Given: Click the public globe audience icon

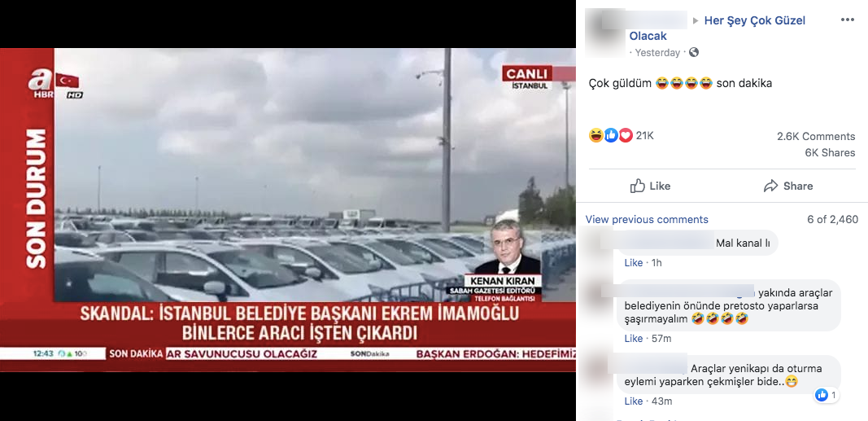Looking at the screenshot, I should pos(694,53).
